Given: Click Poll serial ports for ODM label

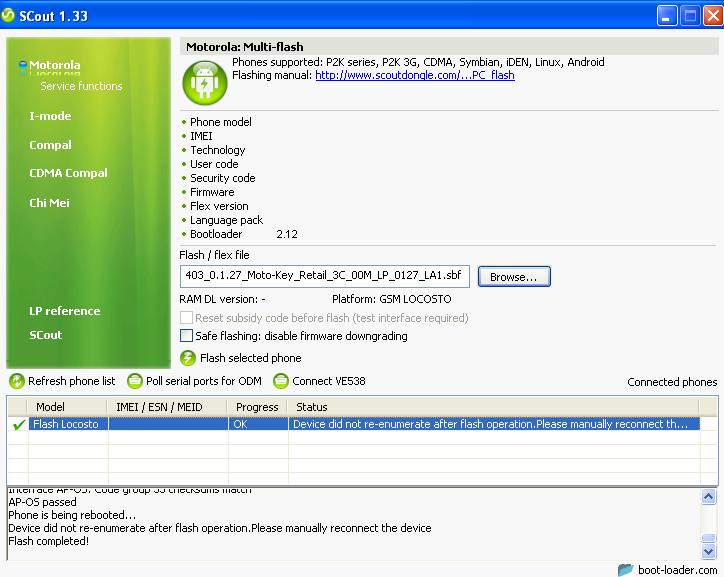Looking at the screenshot, I should click(x=204, y=381).
